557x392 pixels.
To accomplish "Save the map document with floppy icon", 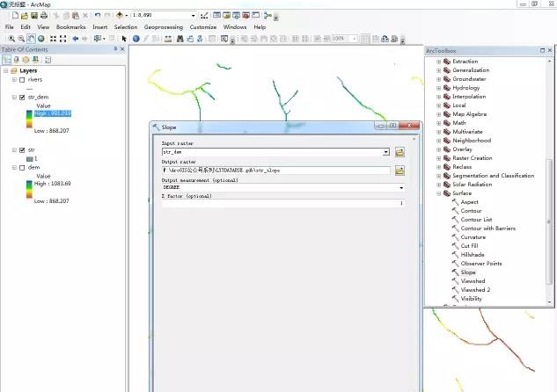I will coord(34,15).
